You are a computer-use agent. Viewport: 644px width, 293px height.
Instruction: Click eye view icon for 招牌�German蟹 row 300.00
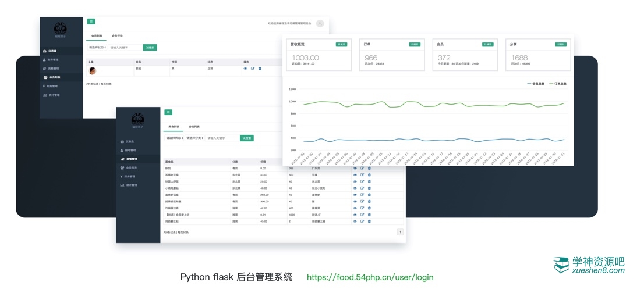pos(355,202)
